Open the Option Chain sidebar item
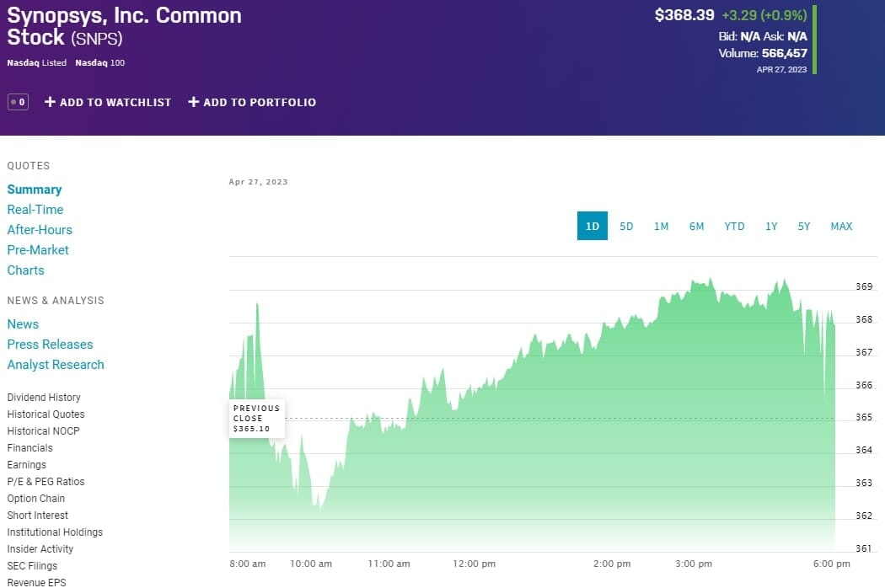 36,499
